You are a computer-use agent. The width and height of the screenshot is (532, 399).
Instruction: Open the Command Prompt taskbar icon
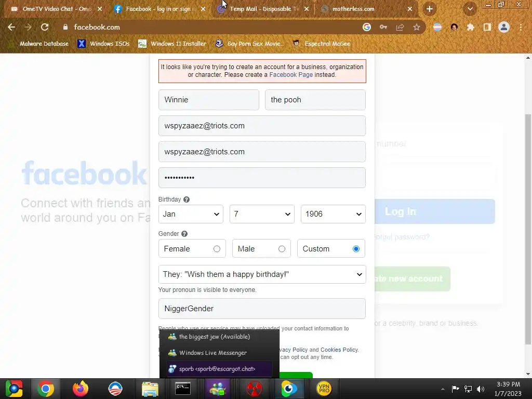pyautogui.click(x=182, y=389)
